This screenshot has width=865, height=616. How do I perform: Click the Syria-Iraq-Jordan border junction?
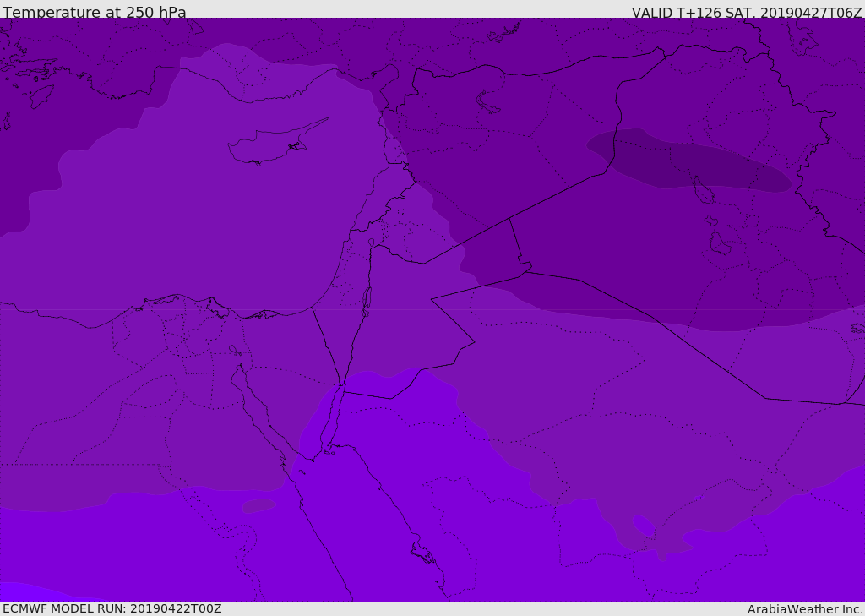pyautogui.click(x=509, y=219)
